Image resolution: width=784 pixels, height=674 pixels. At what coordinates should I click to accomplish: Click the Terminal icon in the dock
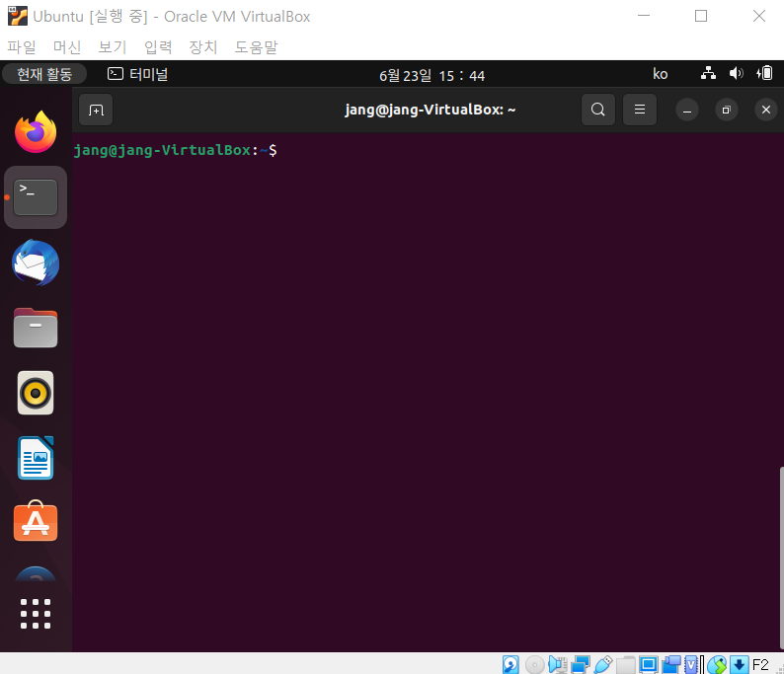[x=36, y=197]
